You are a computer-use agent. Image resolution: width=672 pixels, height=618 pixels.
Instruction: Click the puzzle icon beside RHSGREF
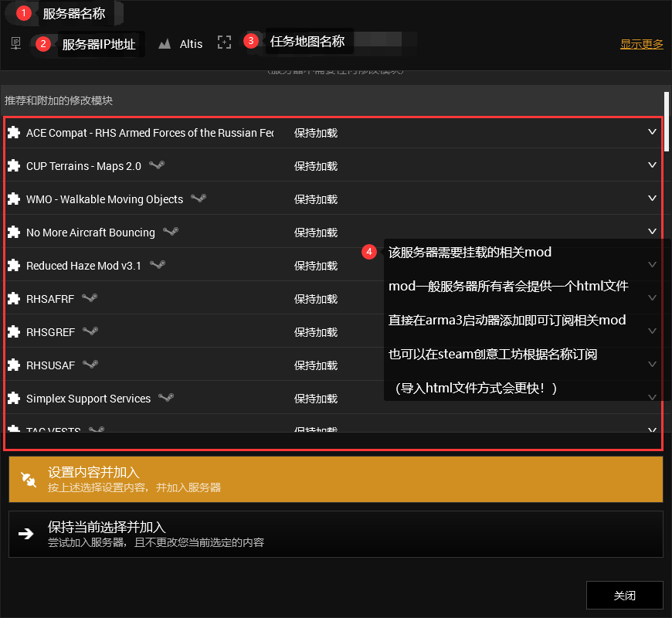pyautogui.click(x=14, y=331)
